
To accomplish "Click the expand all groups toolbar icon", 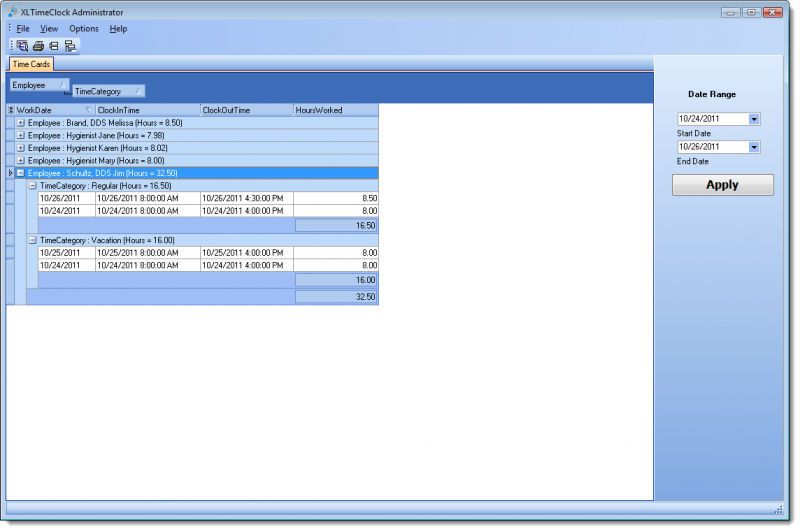I will tap(70, 46).
